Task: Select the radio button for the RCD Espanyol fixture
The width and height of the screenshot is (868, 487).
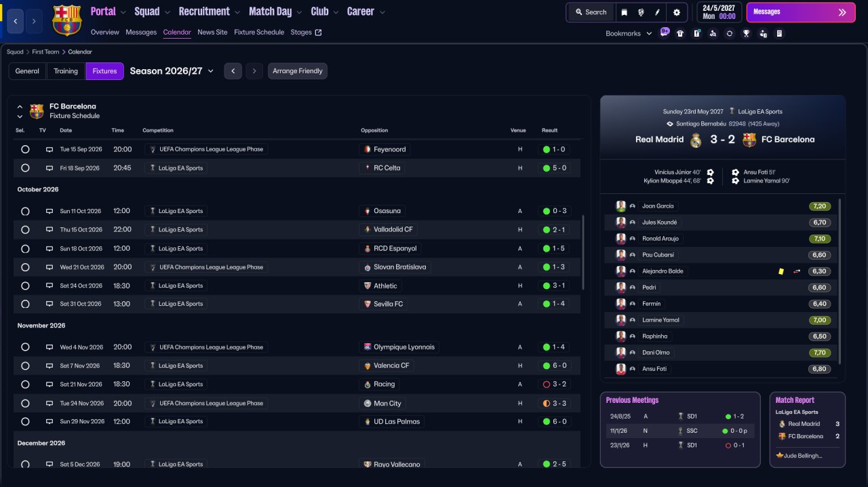Action: pyautogui.click(x=25, y=248)
